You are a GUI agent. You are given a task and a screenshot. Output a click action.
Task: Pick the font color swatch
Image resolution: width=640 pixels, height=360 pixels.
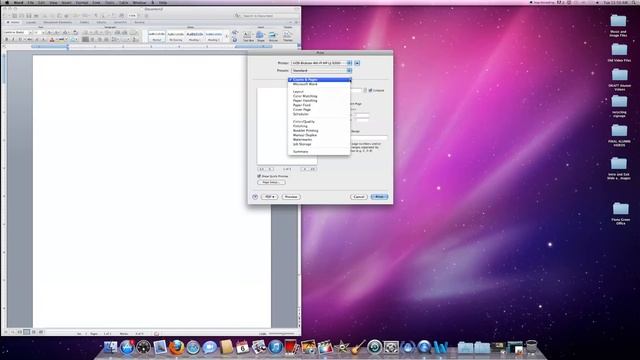click(x=52, y=40)
